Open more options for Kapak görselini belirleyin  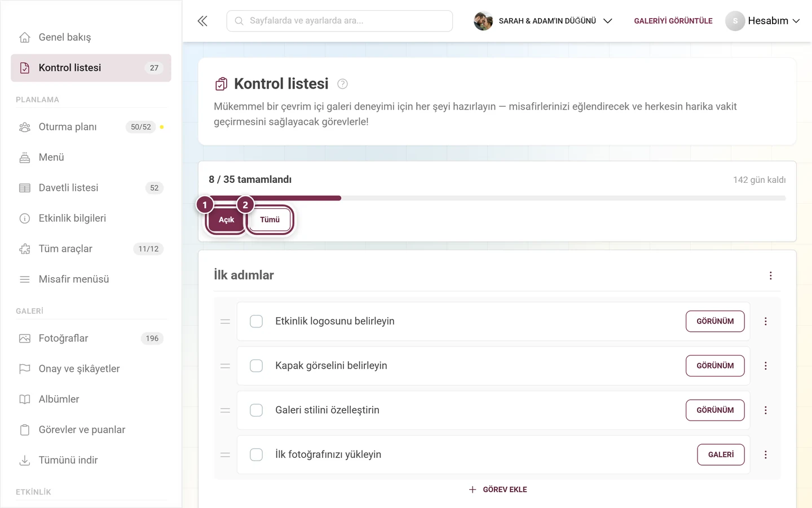(766, 366)
